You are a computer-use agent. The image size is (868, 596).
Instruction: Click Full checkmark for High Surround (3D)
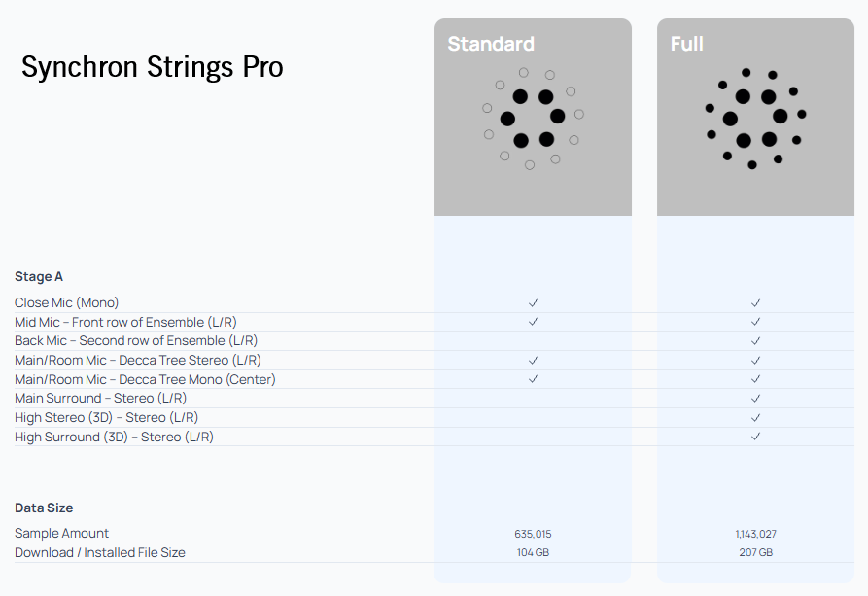click(755, 437)
